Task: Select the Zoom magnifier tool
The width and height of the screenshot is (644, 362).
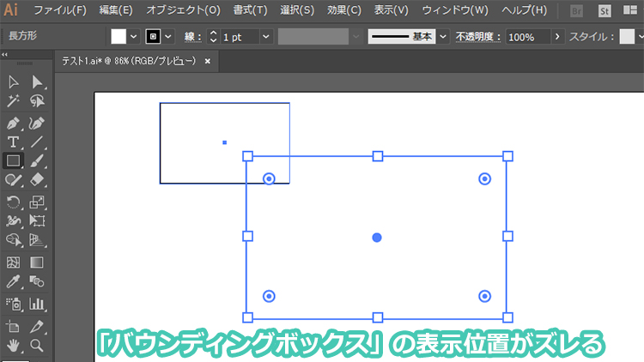Action: point(38,345)
